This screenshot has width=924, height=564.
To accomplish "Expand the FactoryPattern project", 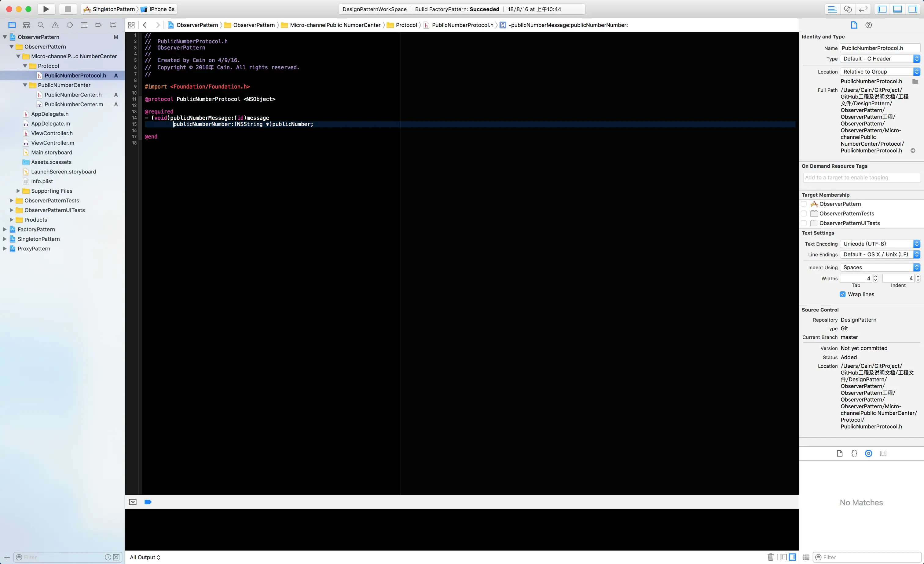I will tap(5, 229).
